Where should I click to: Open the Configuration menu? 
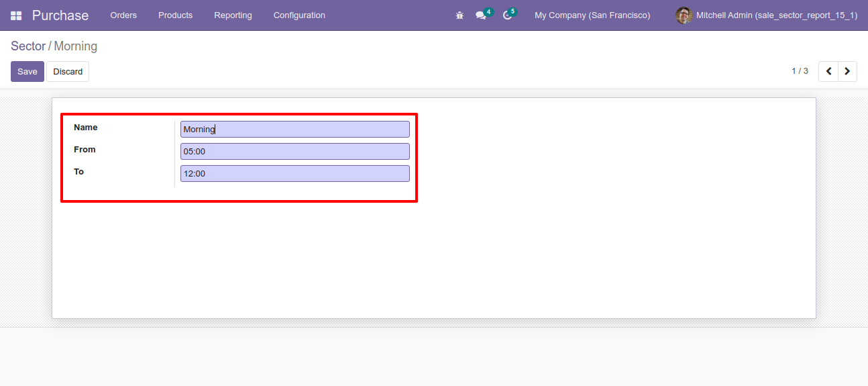coord(299,15)
